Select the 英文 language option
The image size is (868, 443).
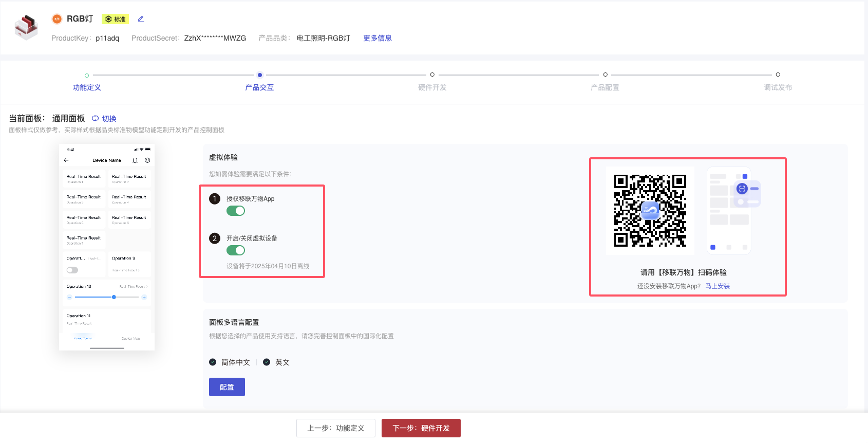coord(276,362)
